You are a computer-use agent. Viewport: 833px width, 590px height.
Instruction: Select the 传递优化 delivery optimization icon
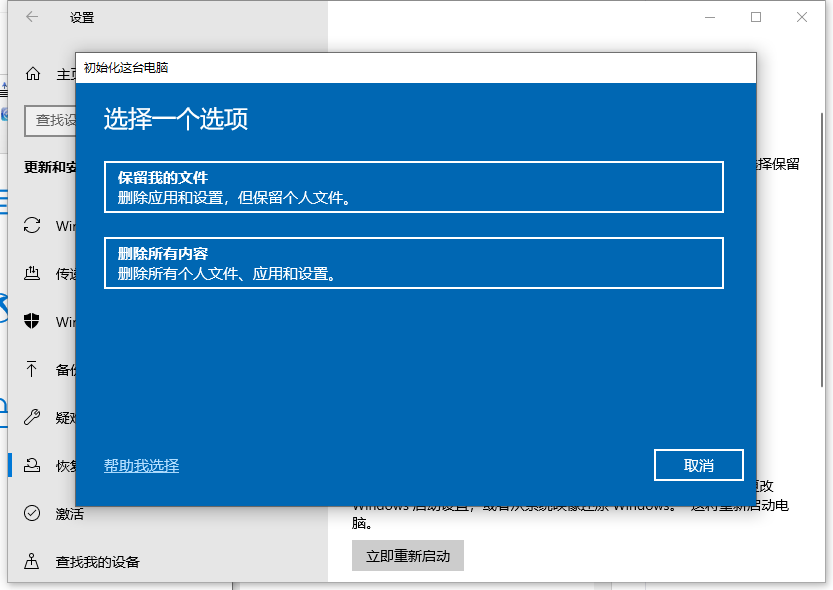tap(32, 273)
